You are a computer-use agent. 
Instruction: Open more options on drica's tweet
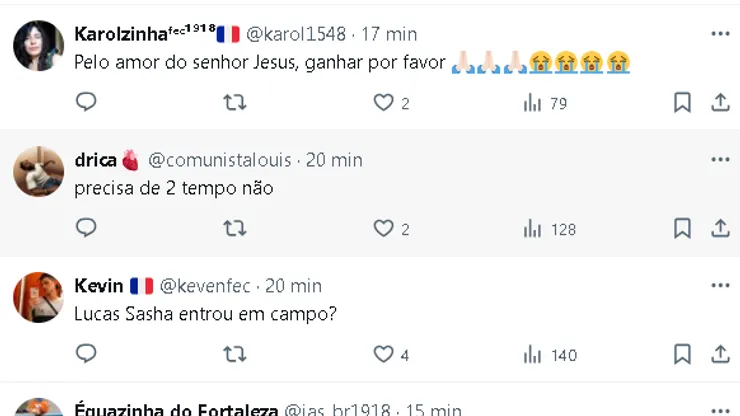click(720, 159)
